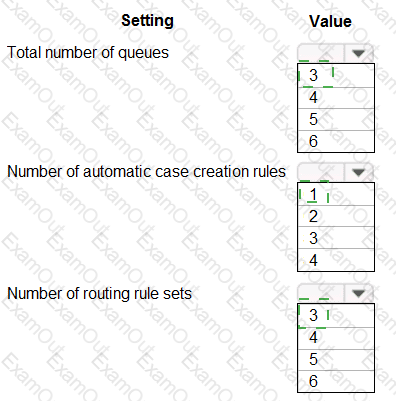Click the automatic case creation rules value field
The height and width of the screenshot is (401, 396).
click(x=320, y=172)
